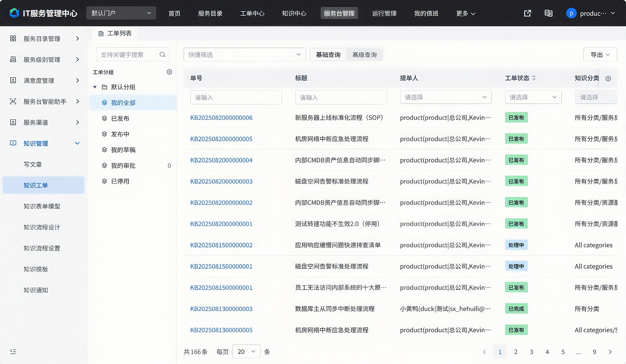Open the 每页 20 page size dropdown
The width and height of the screenshot is (626, 364).
pyautogui.click(x=246, y=351)
